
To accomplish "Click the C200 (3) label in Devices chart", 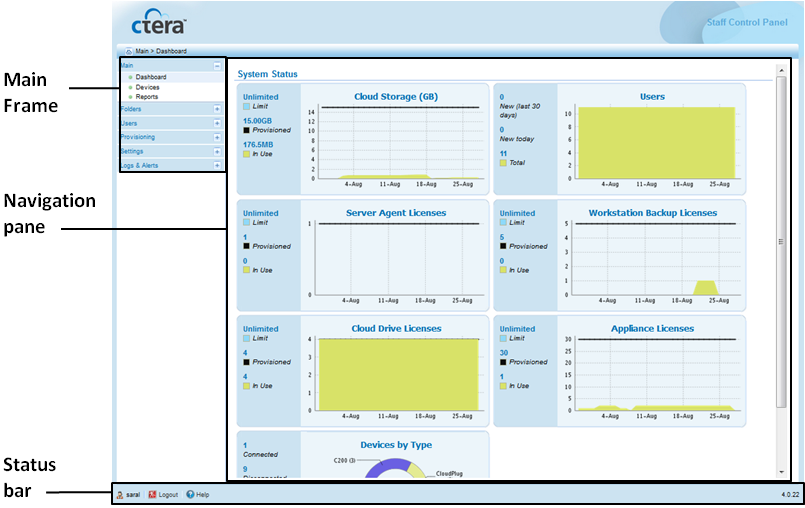I will coord(344,461).
